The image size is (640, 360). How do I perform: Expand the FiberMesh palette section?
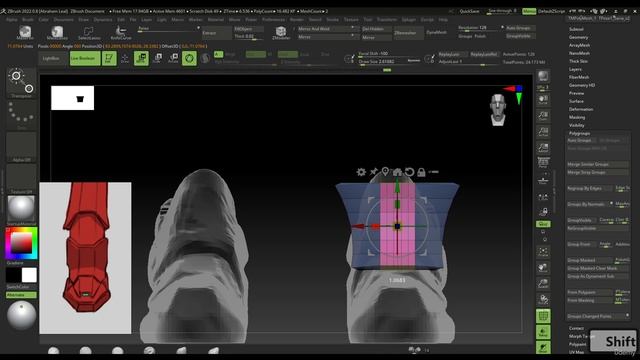579,77
